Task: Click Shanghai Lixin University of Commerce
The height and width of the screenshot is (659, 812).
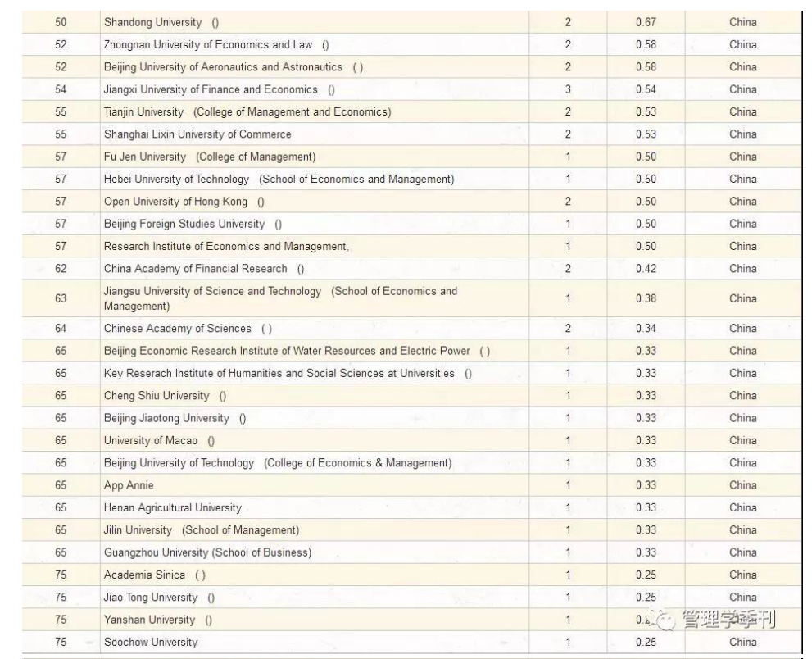Action: coord(197,134)
